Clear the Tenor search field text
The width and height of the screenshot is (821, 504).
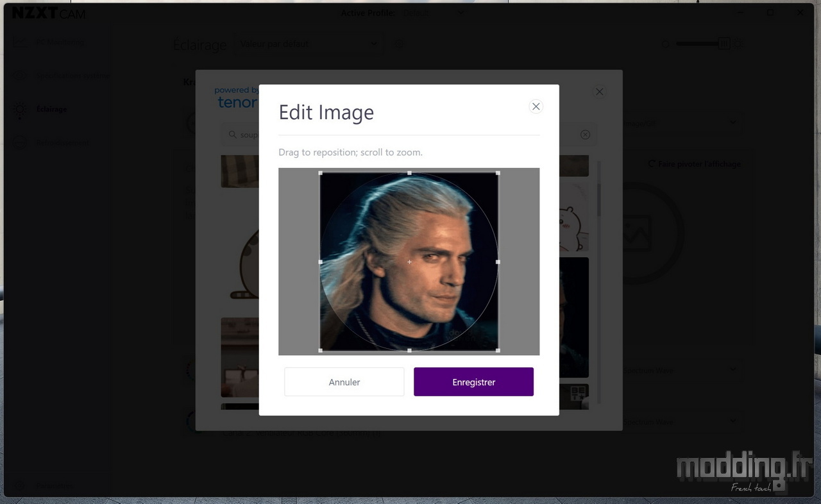(585, 135)
